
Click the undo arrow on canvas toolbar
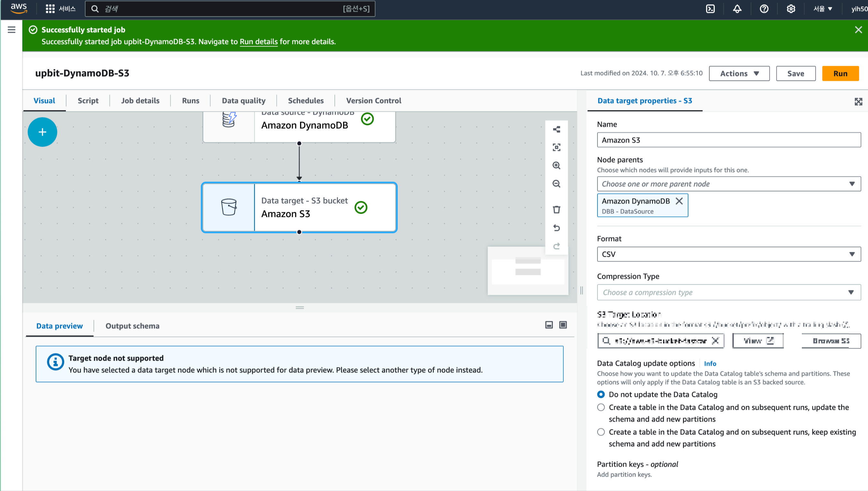pyautogui.click(x=556, y=228)
